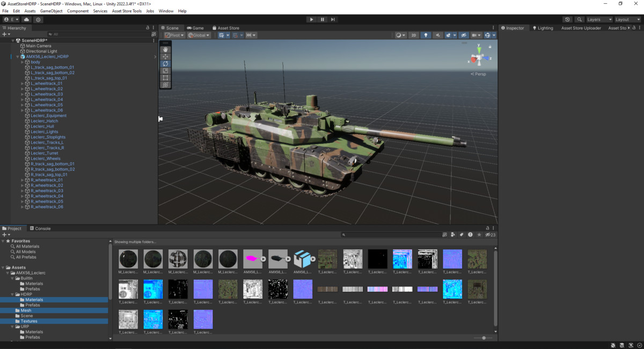Adjust the Project icon size slider
Viewport: 644px width, 349px height.
click(x=484, y=338)
